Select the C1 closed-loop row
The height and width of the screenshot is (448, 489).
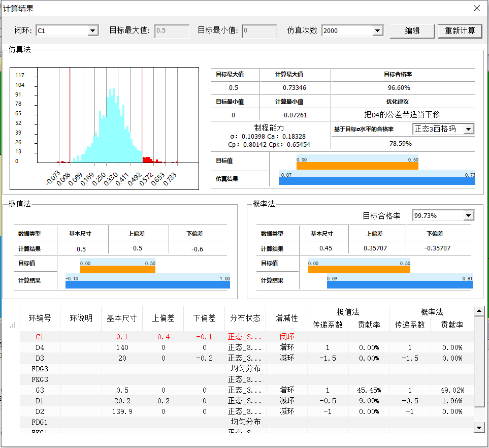pyautogui.click(x=41, y=337)
